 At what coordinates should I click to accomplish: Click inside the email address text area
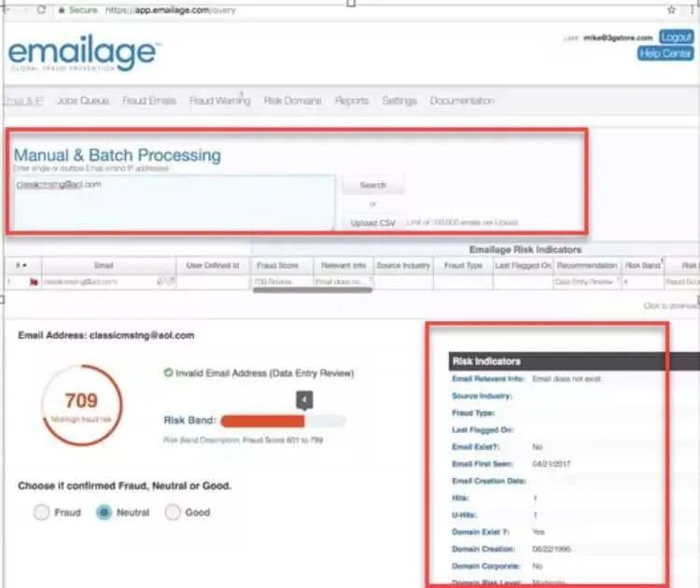click(x=175, y=202)
